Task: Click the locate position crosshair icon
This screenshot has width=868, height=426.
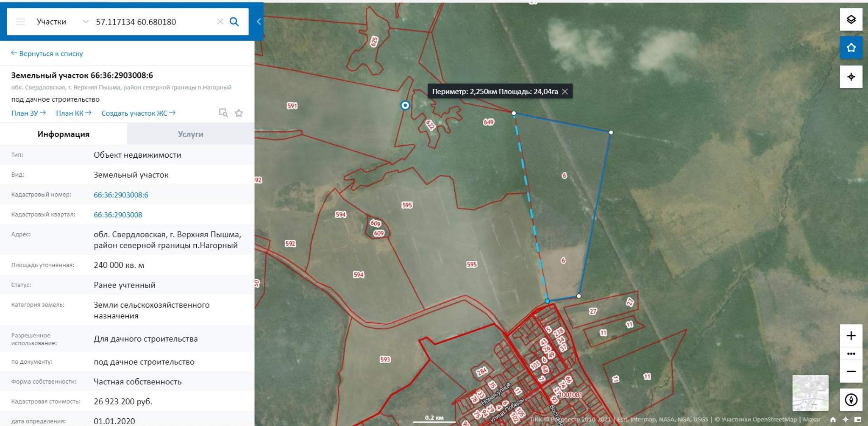Action: pyautogui.click(x=851, y=77)
